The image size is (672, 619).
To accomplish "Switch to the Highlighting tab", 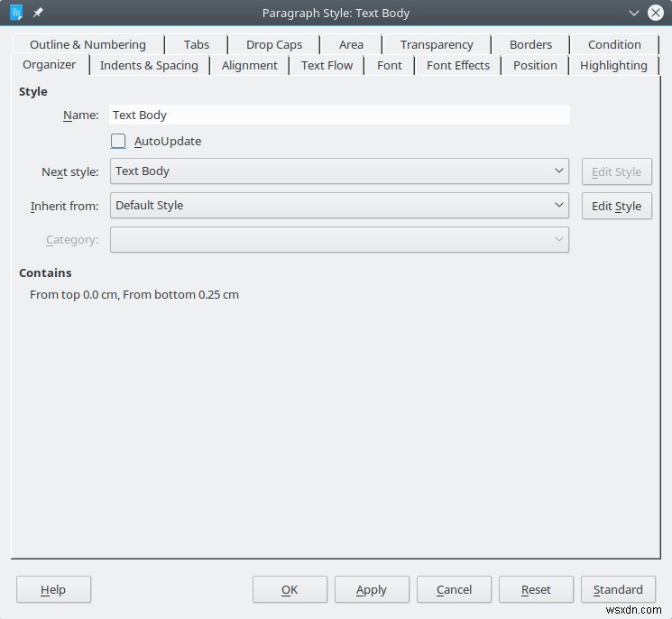I will (613, 65).
